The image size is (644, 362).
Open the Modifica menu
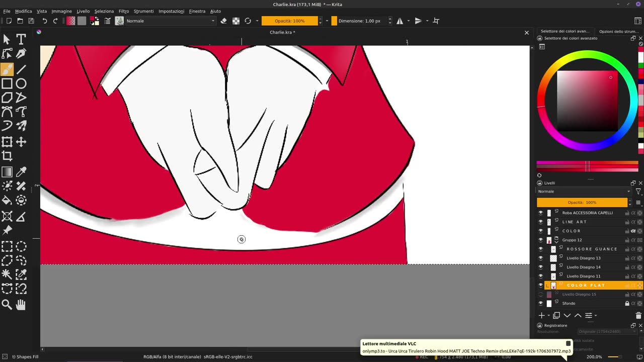point(23,11)
